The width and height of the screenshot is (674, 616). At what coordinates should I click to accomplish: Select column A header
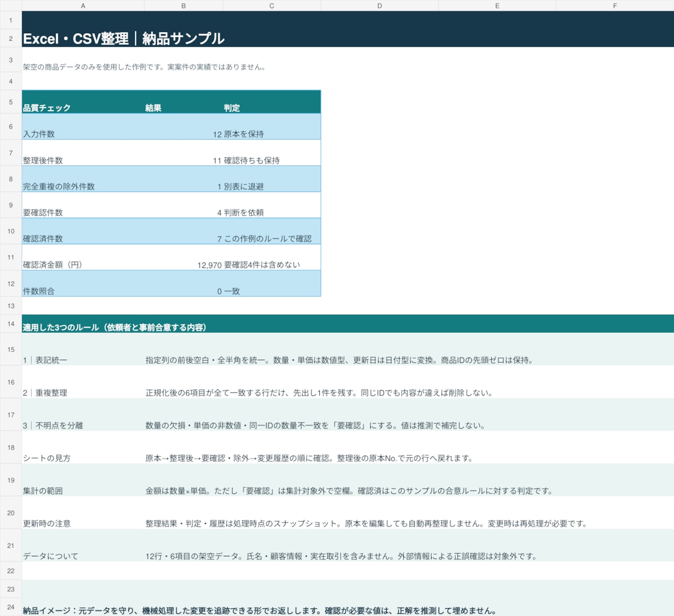point(83,6)
